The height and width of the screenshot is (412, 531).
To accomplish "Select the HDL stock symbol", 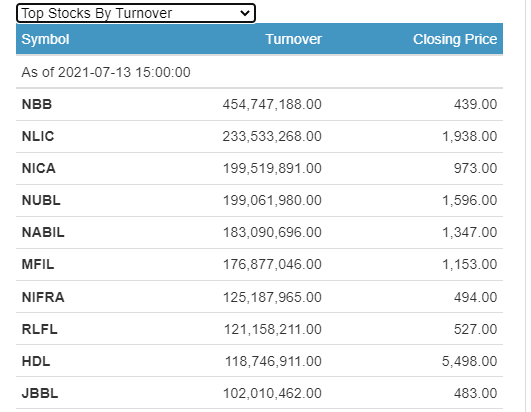I will [x=36, y=362].
